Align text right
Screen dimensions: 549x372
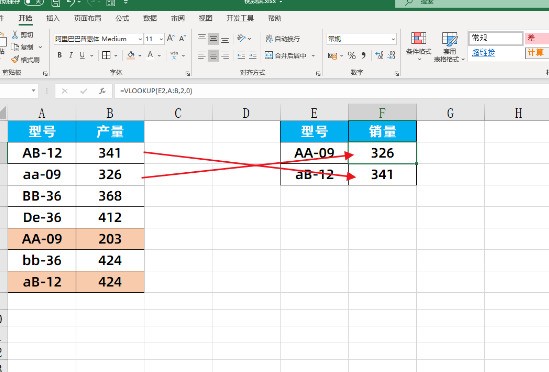tap(225, 55)
